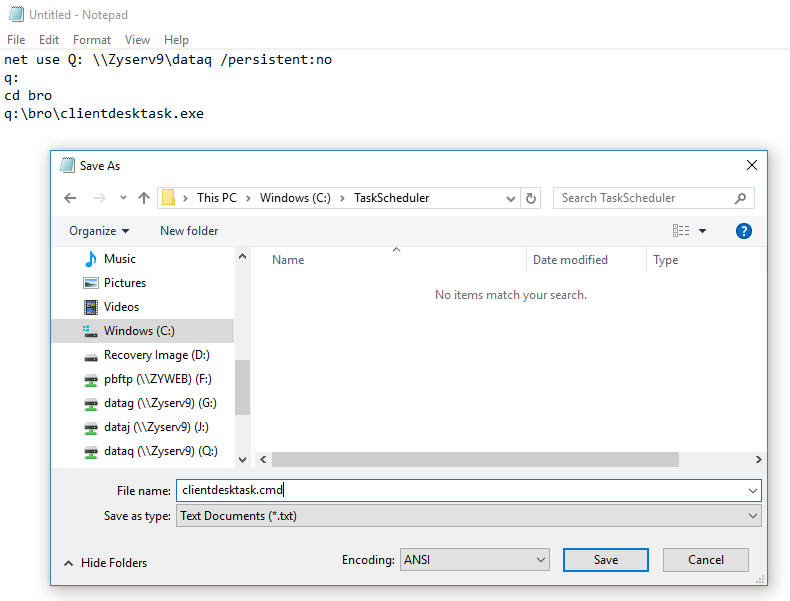Viewport: 790px width, 601px height.
Task: Open the Help menu in Notepad
Action: (176, 40)
